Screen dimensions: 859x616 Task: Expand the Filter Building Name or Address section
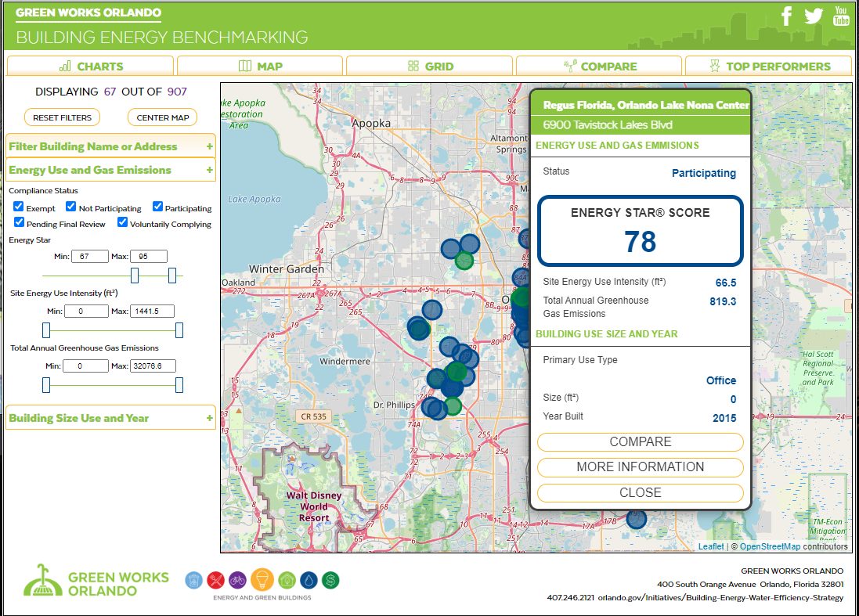[110, 146]
